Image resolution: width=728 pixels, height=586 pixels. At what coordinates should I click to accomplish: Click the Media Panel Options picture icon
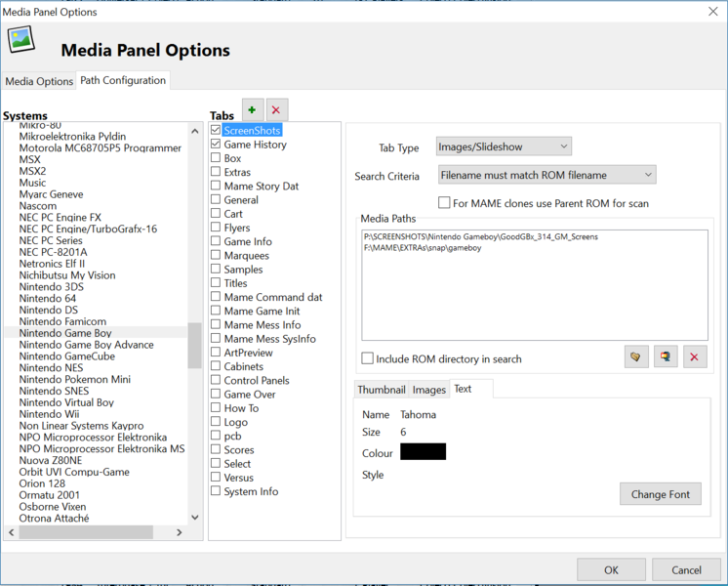tap(20, 39)
